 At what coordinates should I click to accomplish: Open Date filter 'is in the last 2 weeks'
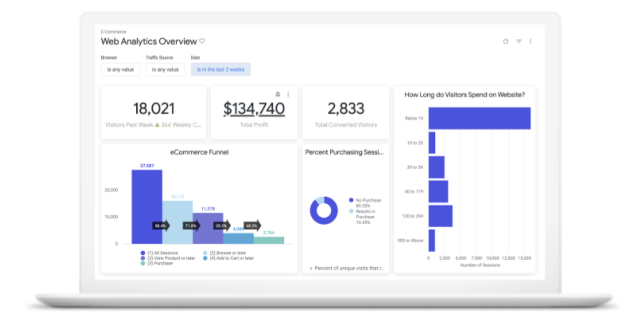(221, 70)
